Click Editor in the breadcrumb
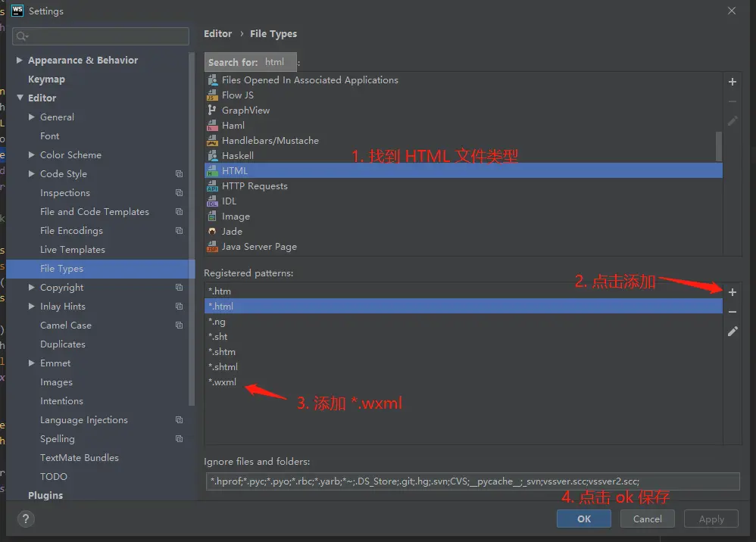The image size is (756, 542). [217, 34]
